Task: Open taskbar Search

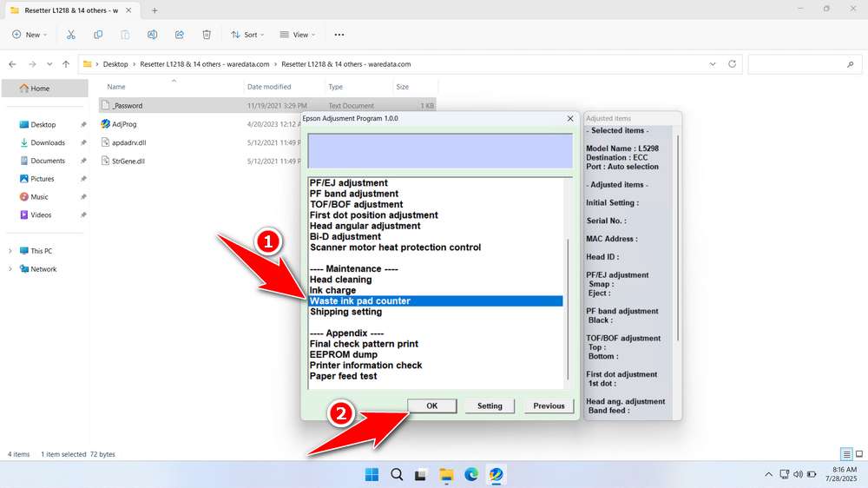Action: (x=397, y=474)
